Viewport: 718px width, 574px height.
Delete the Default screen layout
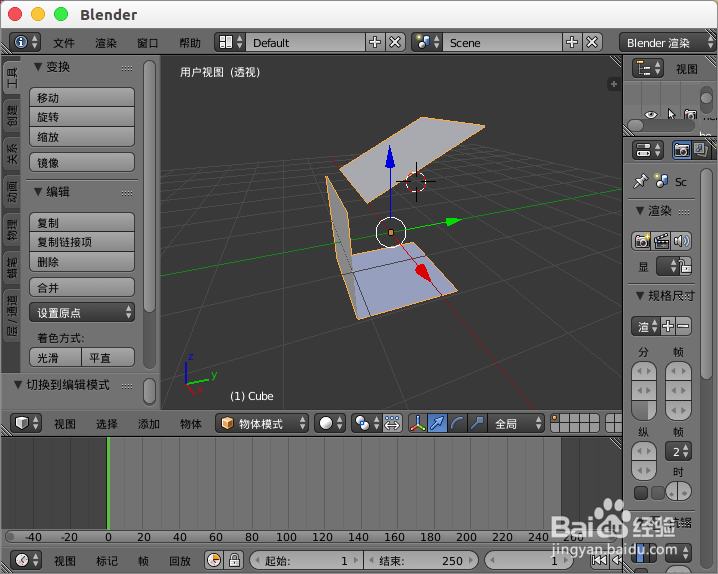point(395,43)
